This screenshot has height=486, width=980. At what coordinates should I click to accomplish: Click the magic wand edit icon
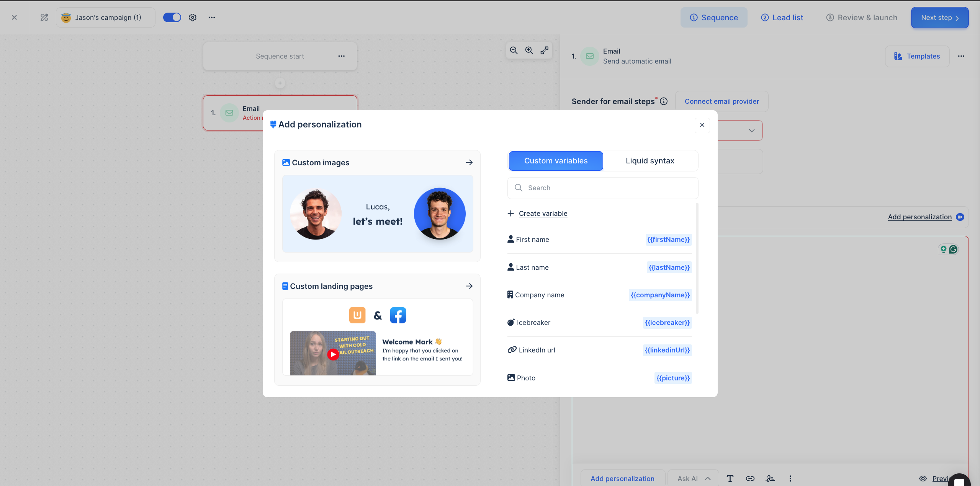44,18
